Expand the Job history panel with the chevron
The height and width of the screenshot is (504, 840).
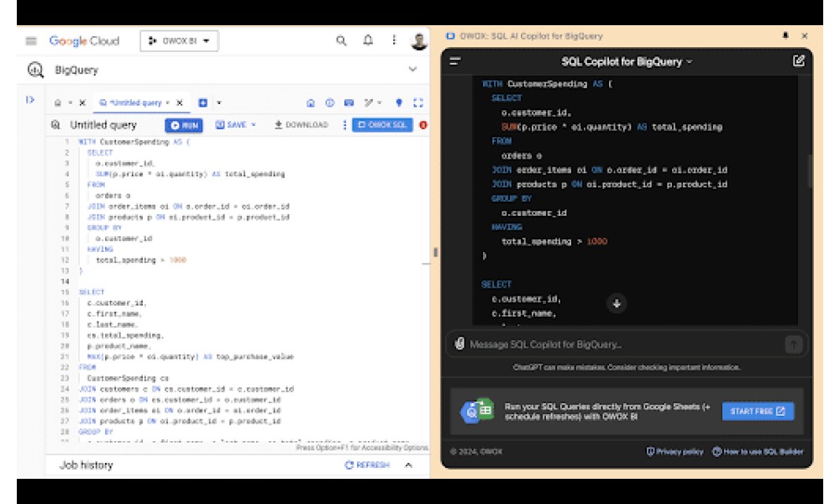(409, 465)
